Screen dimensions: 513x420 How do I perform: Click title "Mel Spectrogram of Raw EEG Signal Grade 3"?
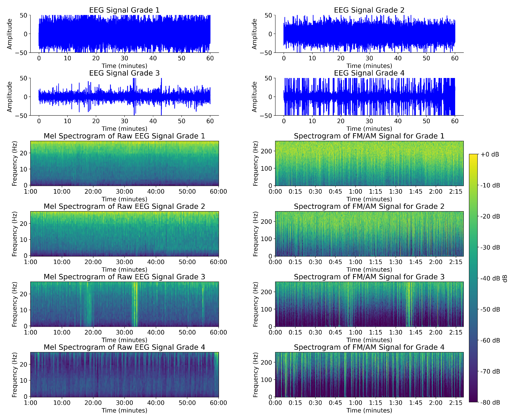tap(124, 277)
